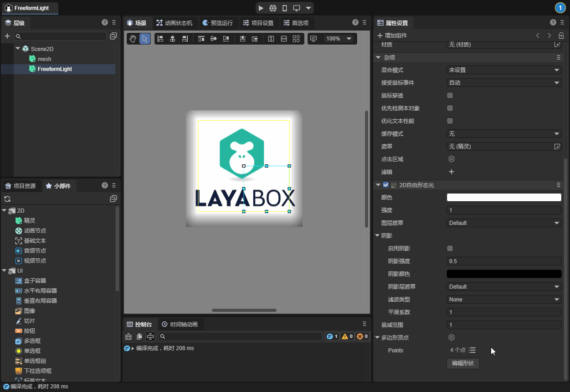570x392 pixels.
Task: Toggle the 启用阴影 checkbox
Action: (450, 249)
